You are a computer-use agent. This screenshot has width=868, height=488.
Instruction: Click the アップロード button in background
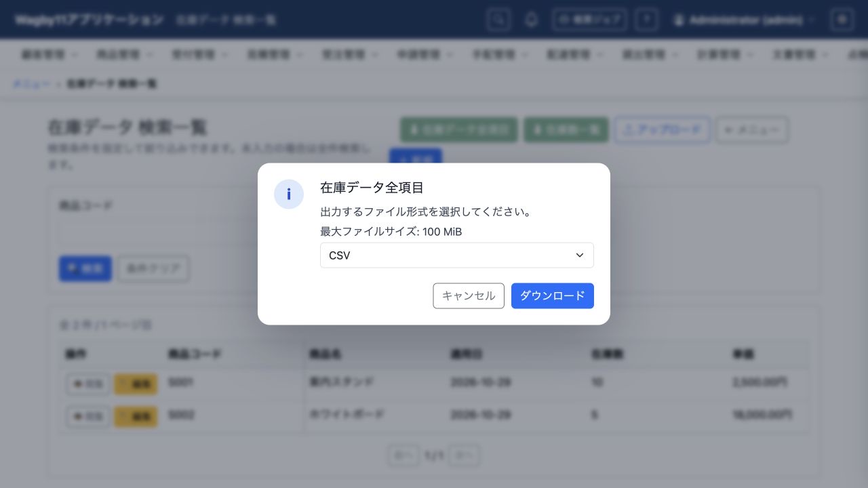click(663, 129)
